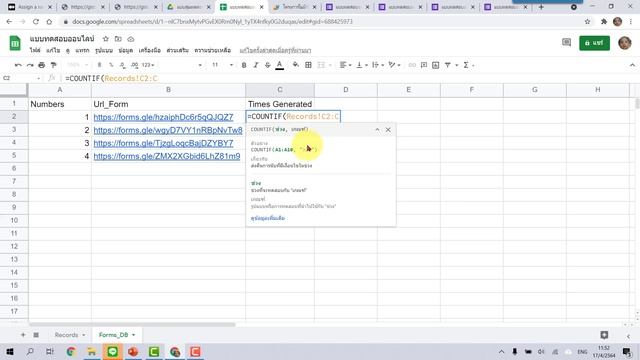Open LINE app in taskbar
Image resolution: width=640 pixels, height=360 pixels.
(113, 351)
